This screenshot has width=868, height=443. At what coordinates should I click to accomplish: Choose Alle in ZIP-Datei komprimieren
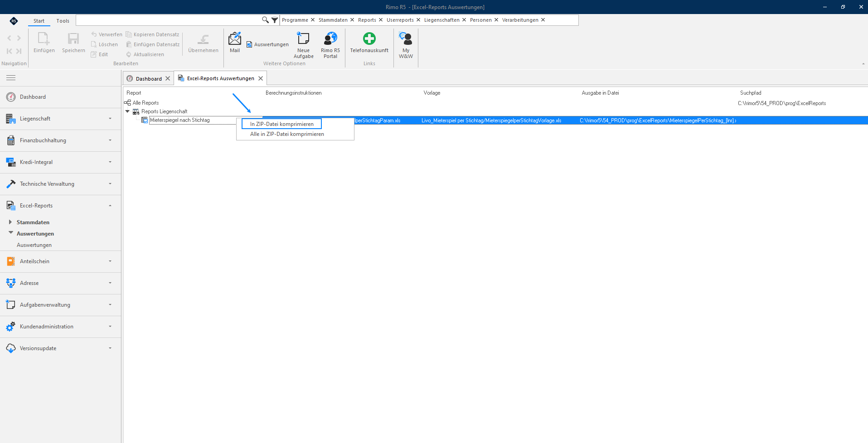(x=287, y=134)
